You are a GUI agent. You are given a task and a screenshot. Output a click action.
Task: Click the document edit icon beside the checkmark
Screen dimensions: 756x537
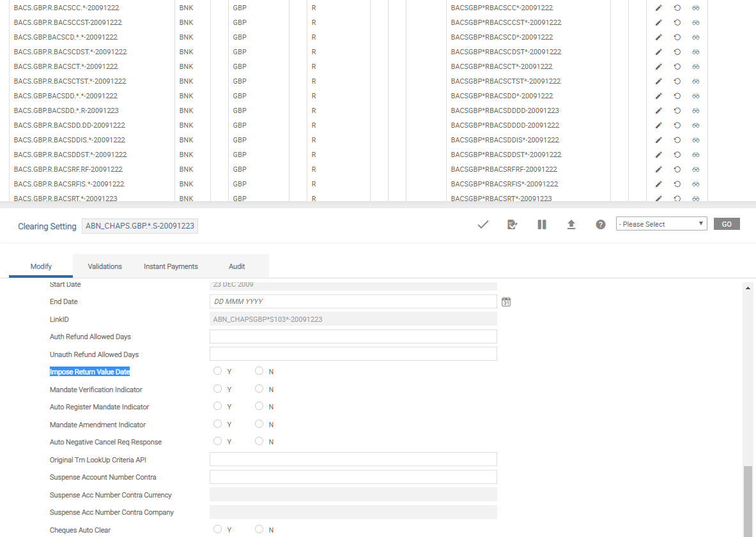[x=512, y=224]
